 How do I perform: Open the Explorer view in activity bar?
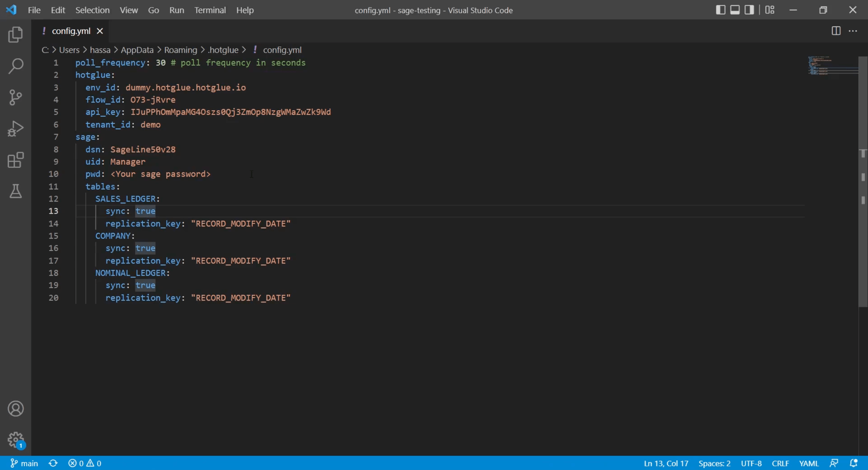click(15, 34)
